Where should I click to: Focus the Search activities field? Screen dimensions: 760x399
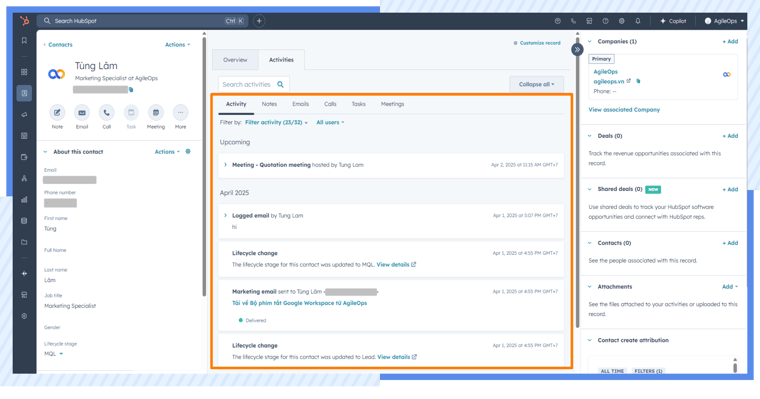click(x=253, y=84)
